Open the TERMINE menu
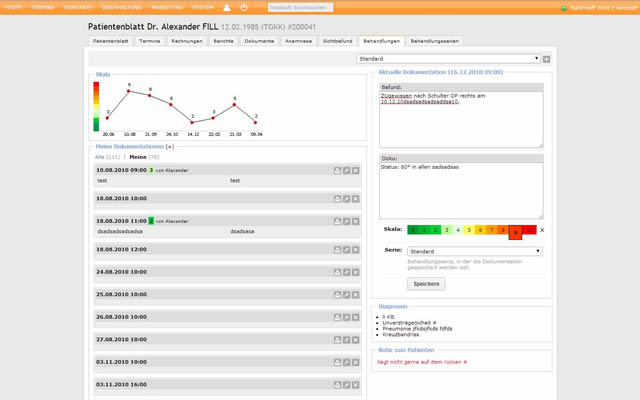Image resolution: width=640 pixels, height=400 pixels. pyautogui.click(x=43, y=7)
